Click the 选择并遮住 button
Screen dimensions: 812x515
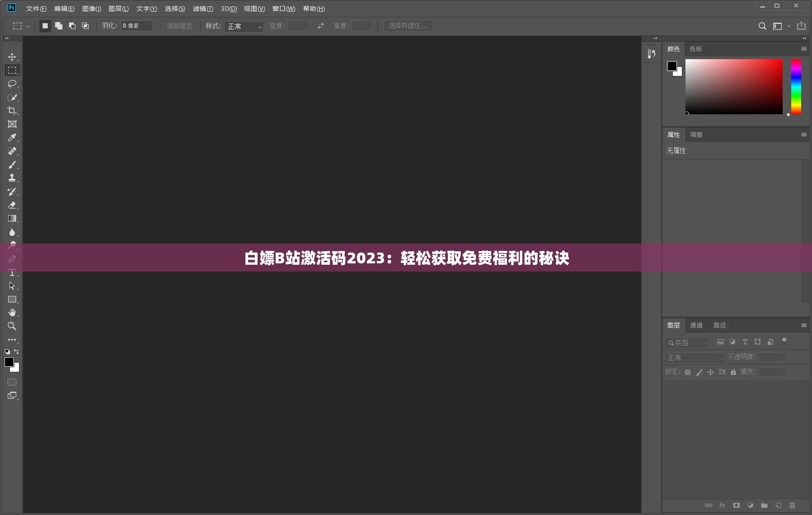(408, 26)
